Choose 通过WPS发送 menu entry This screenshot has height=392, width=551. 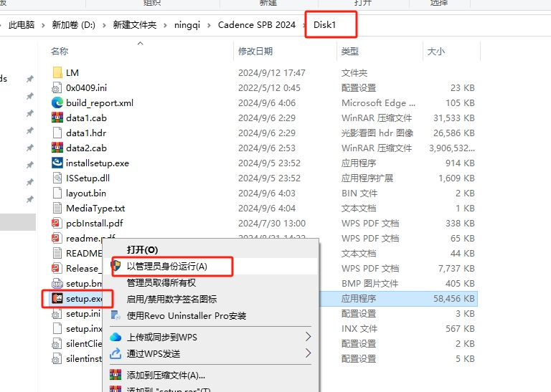pyautogui.click(x=154, y=354)
